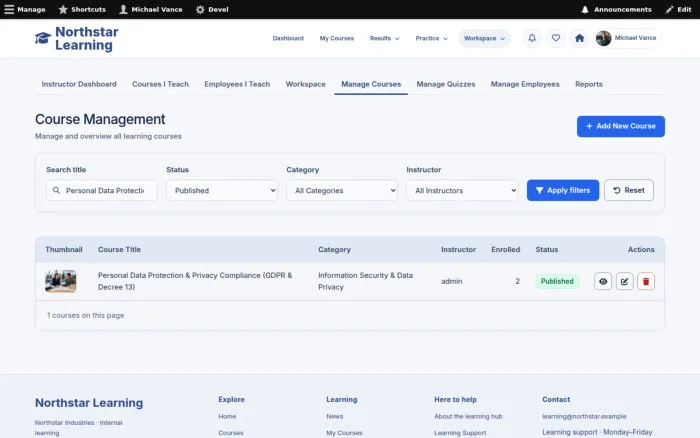Edit course with the pencil icon
700x438 pixels.
[x=625, y=281]
